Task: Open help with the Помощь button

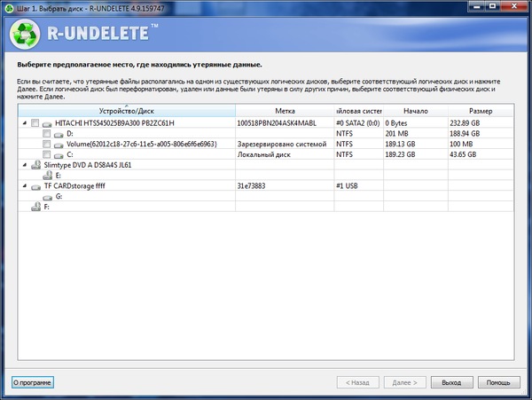Action: point(498,383)
